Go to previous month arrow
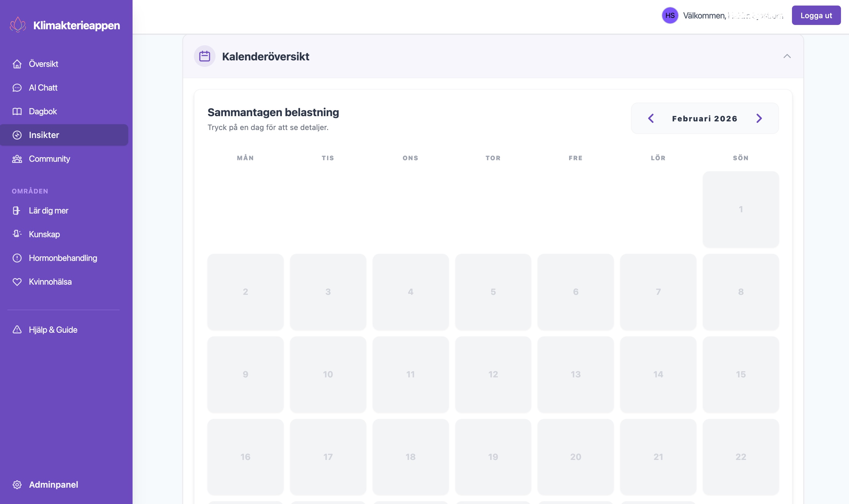Screen dimensions: 849x504 (651, 119)
